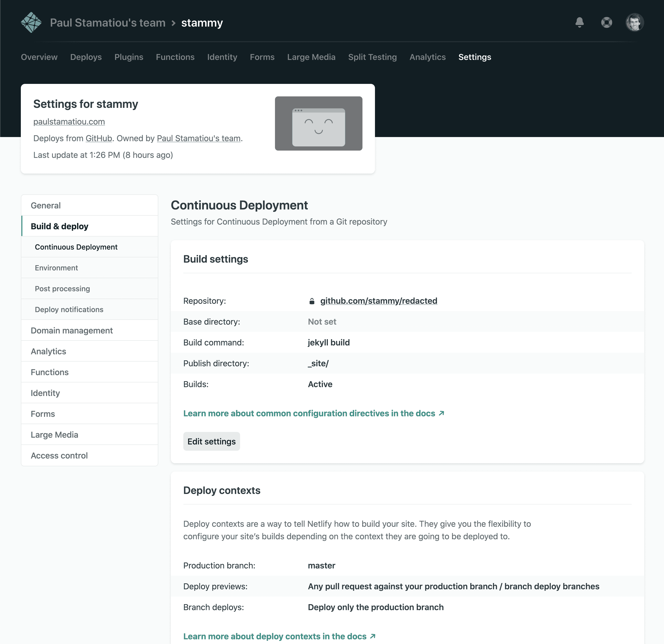Switch to the Overview tab
The image size is (664, 644).
(39, 57)
